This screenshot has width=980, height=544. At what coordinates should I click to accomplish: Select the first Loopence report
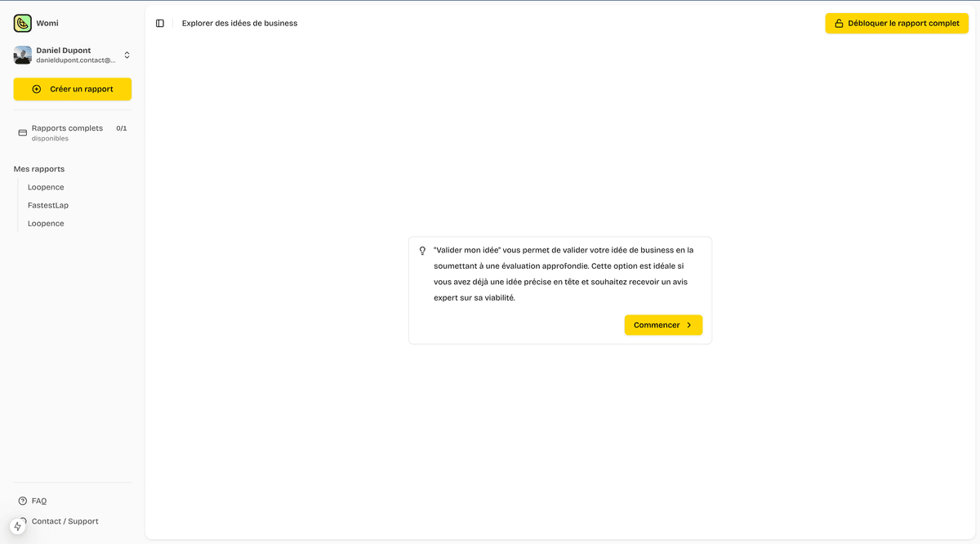(x=46, y=187)
